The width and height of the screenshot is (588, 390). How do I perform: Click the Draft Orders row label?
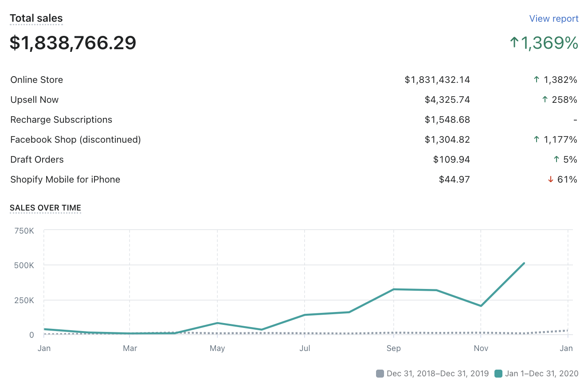[37, 160]
